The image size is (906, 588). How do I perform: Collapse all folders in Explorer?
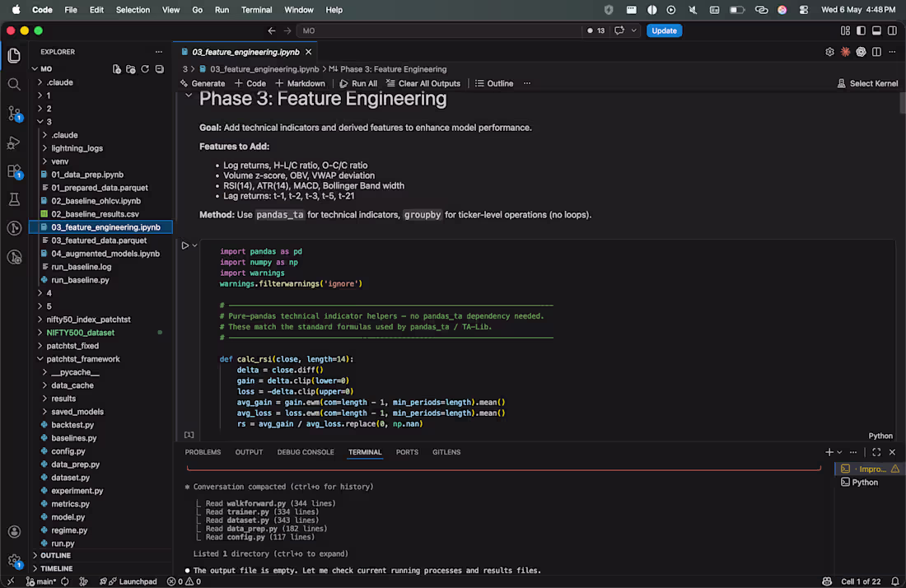pyautogui.click(x=160, y=68)
